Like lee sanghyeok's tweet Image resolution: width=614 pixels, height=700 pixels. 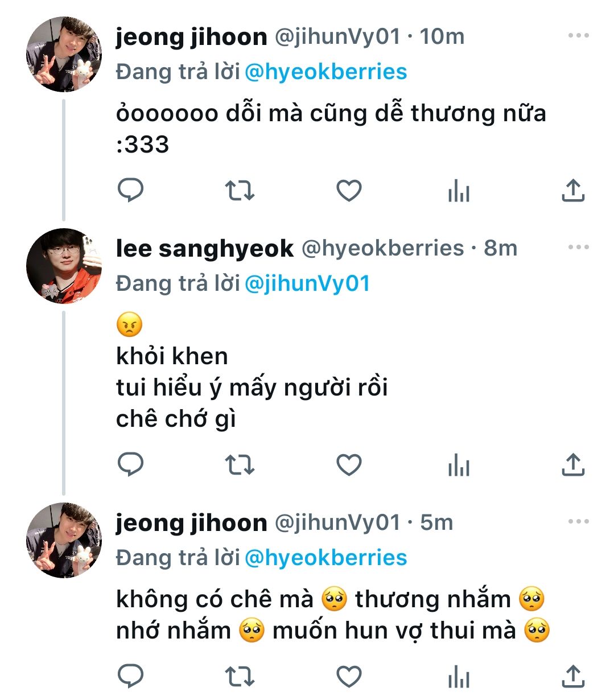[x=349, y=465]
